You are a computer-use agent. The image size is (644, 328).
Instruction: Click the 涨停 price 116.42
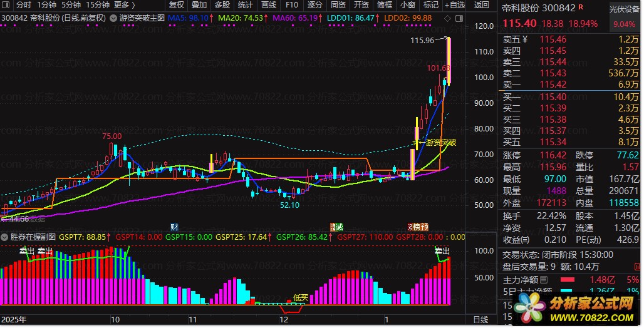553,155
